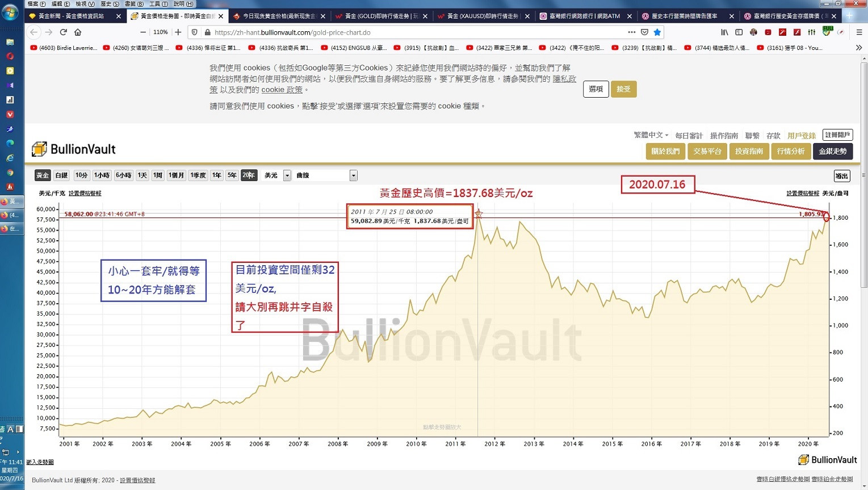This screenshot has width=868, height=490.
Task: Zoom in with the plus button
Action: 178,32
